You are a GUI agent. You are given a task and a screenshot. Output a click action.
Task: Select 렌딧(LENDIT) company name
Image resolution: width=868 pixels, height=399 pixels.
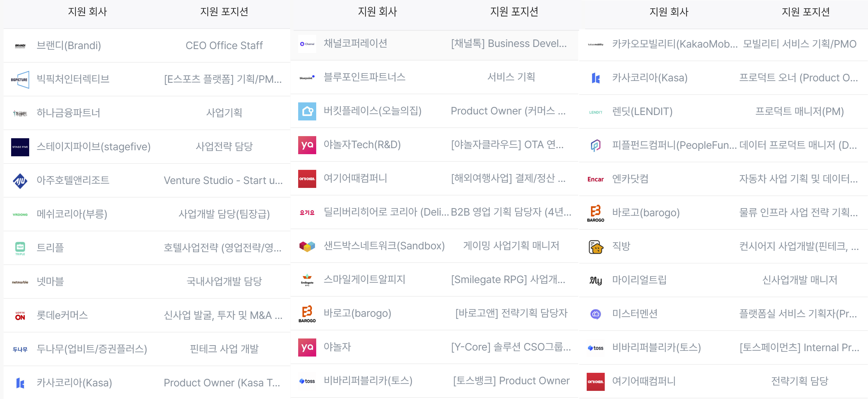[642, 112]
